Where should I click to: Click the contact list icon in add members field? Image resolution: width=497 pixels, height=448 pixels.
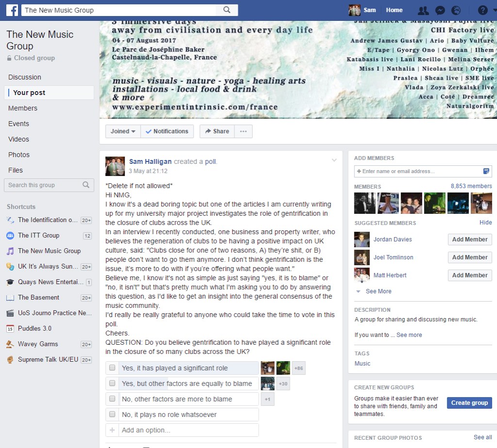coord(486,171)
